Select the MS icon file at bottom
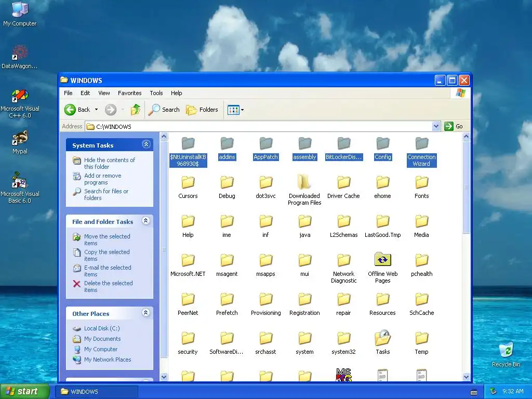The height and width of the screenshot is (399, 532). 343,375
